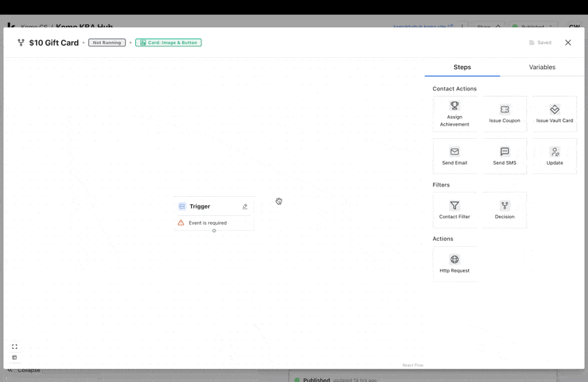This screenshot has width=588, height=382.
Task: Add an Http Request action
Action: (454, 264)
